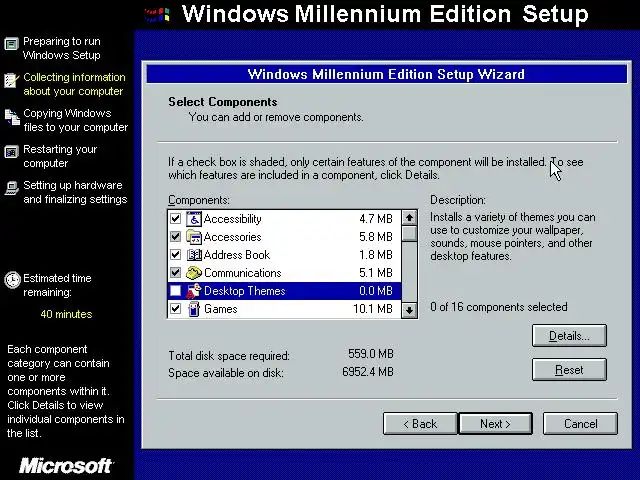The image size is (640, 480).
Task: Click the components list scrollbar thumb
Action: 409,233
